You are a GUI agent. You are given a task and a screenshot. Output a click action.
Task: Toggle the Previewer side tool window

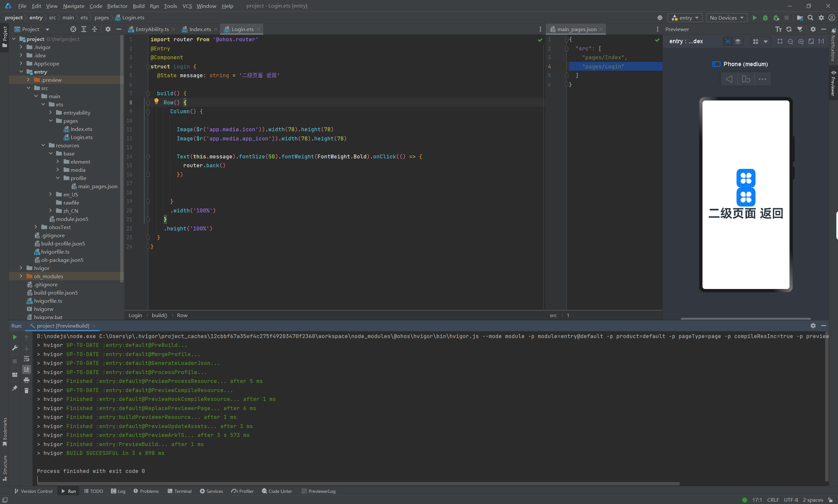coord(833,83)
